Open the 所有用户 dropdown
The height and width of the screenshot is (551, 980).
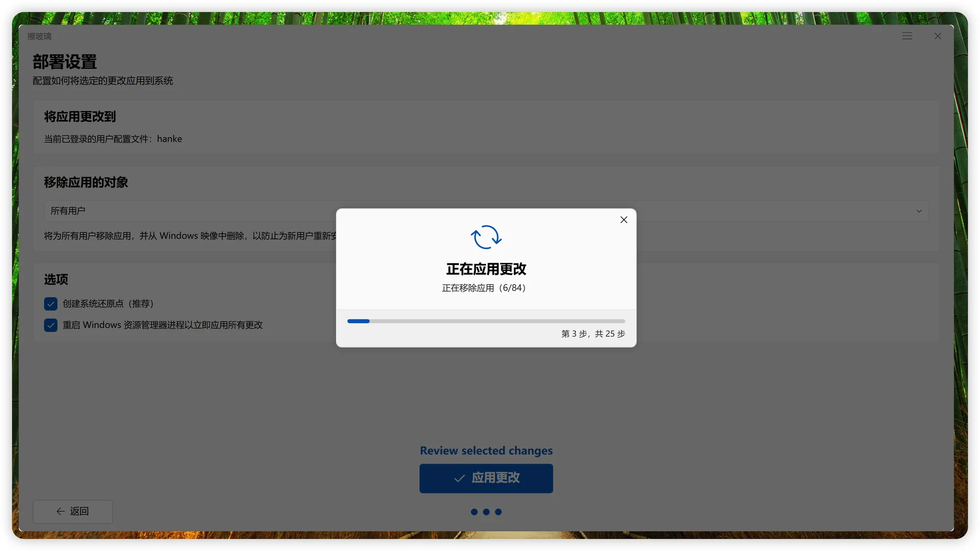(x=486, y=211)
